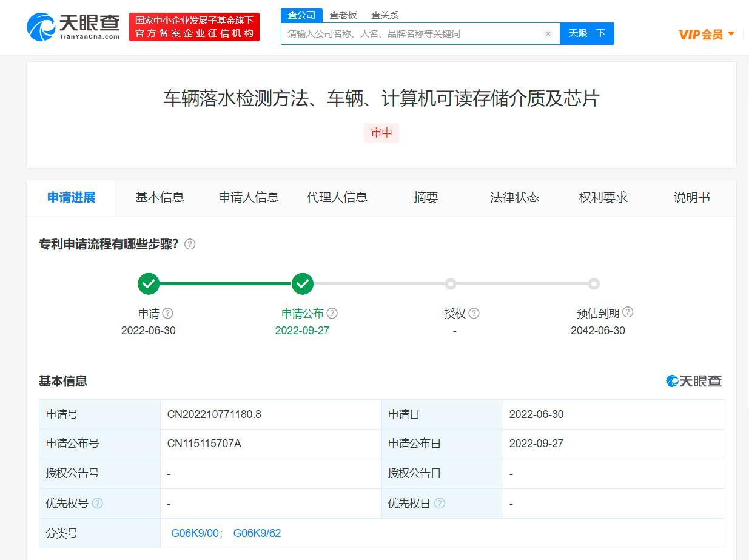Switch to the 代理人信息 tab
The width and height of the screenshot is (749, 560).
click(x=337, y=197)
